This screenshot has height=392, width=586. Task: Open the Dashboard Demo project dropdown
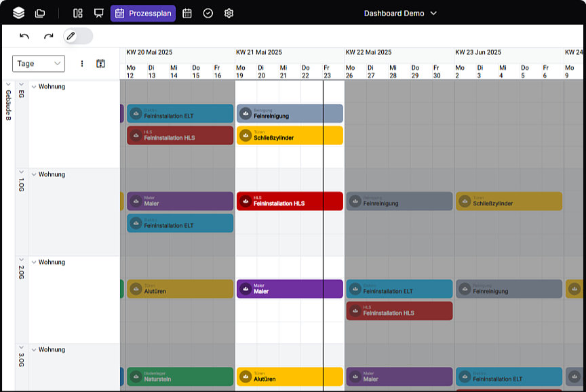pos(400,13)
